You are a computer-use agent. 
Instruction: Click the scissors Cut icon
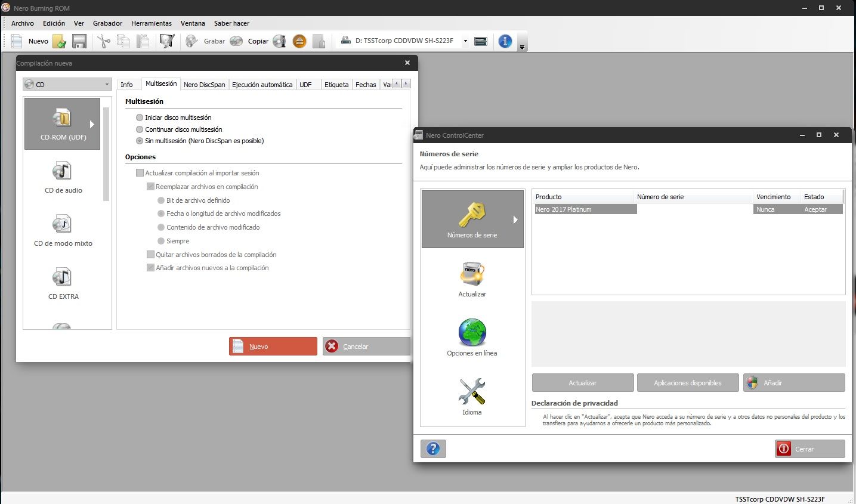tap(104, 41)
